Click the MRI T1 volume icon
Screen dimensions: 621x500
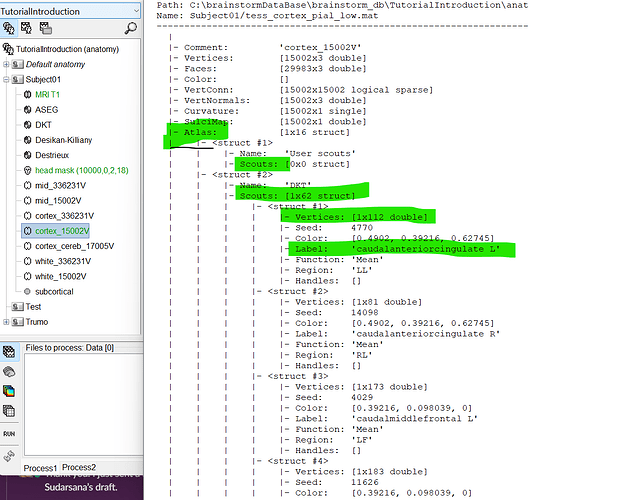pos(27,94)
